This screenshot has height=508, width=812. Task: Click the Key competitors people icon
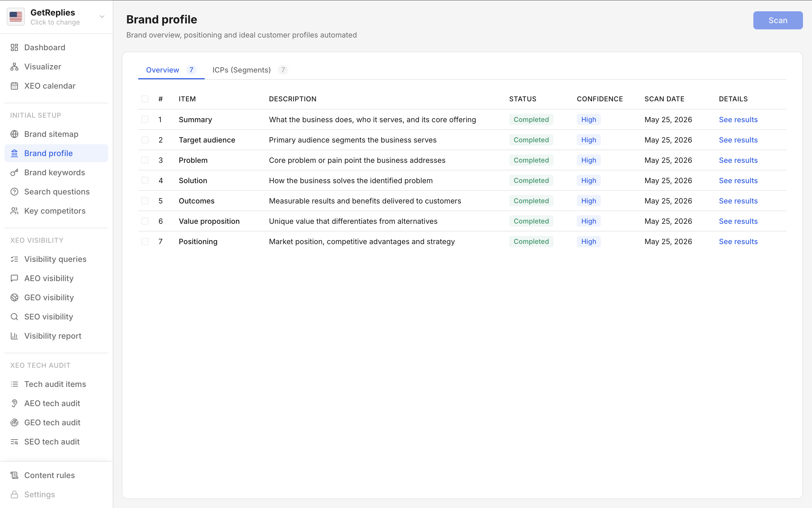14,211
